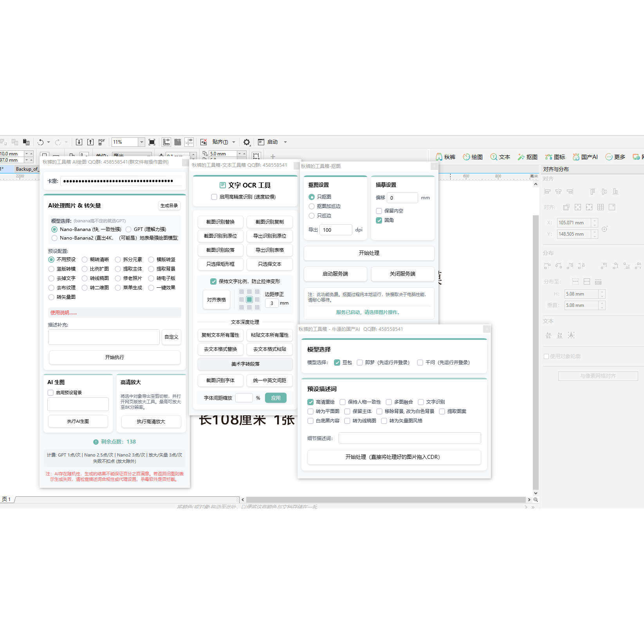This screenshot has height=644, width=644.
Task: Enable 启用高精度识别 checkbox in OCR tool
Action: pyautogui.click(x=214, y=197)
